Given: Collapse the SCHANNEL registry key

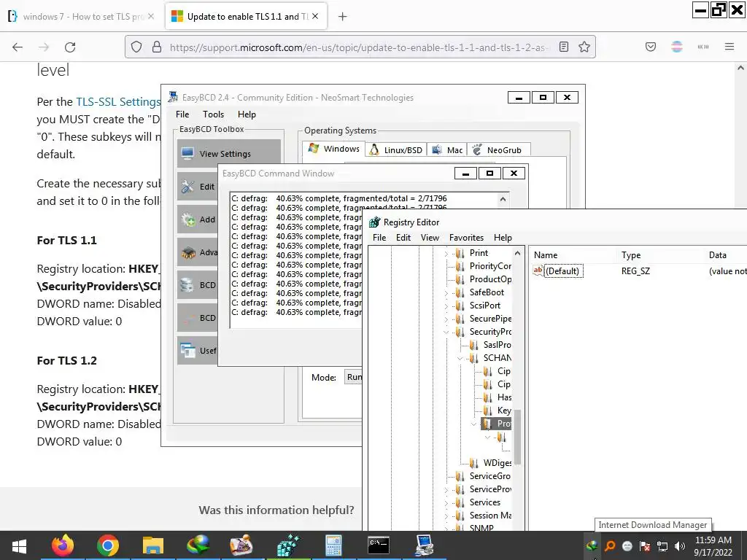Looking at the screenshot, I should pos(460,358).
